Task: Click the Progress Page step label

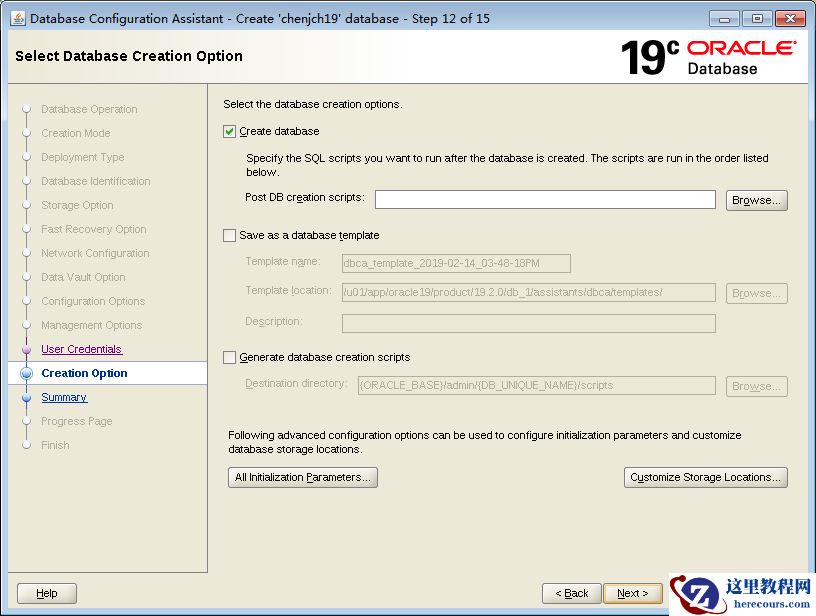Action: 77,421
